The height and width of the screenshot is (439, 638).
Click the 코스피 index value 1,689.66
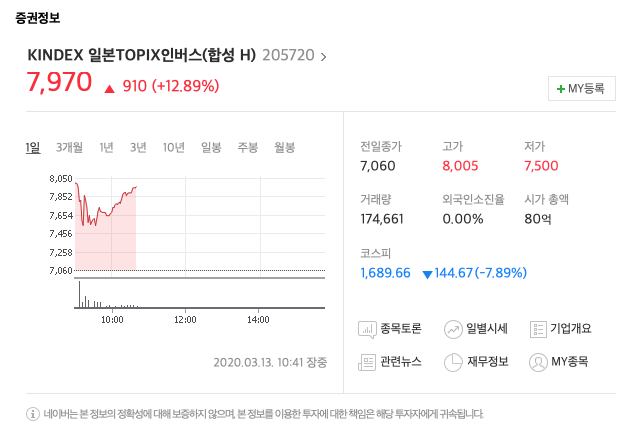385,272
